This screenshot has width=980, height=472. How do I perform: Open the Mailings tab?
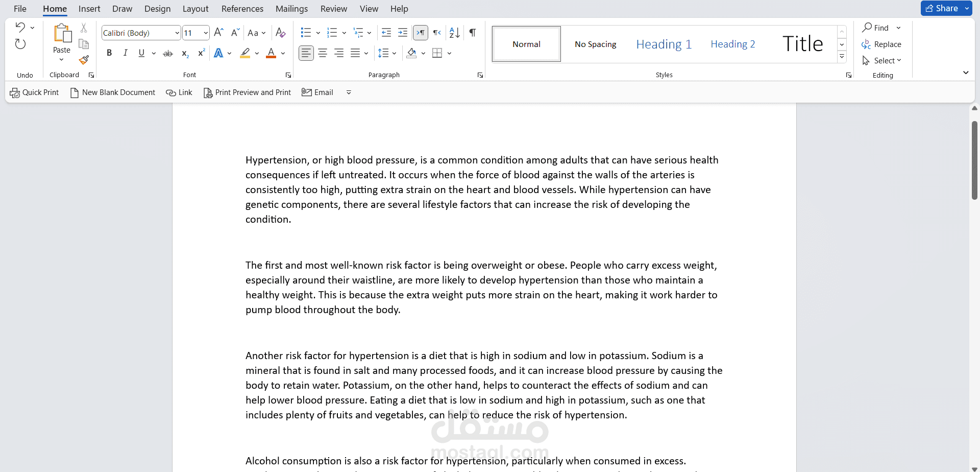point(291,9)
